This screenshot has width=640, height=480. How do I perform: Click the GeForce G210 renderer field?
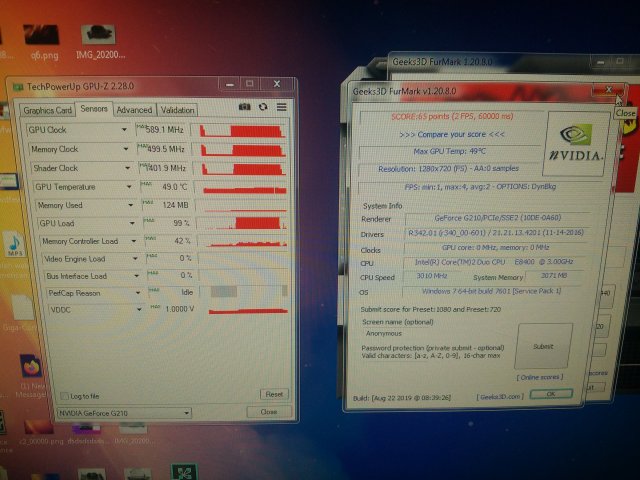click(x=498, y=218)
